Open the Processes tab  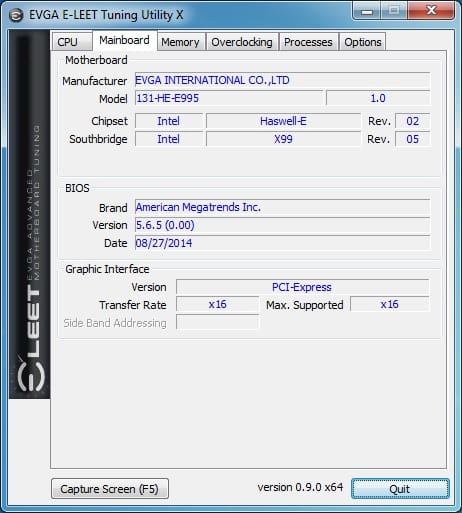pyautogui.click(x=308, y=42)
